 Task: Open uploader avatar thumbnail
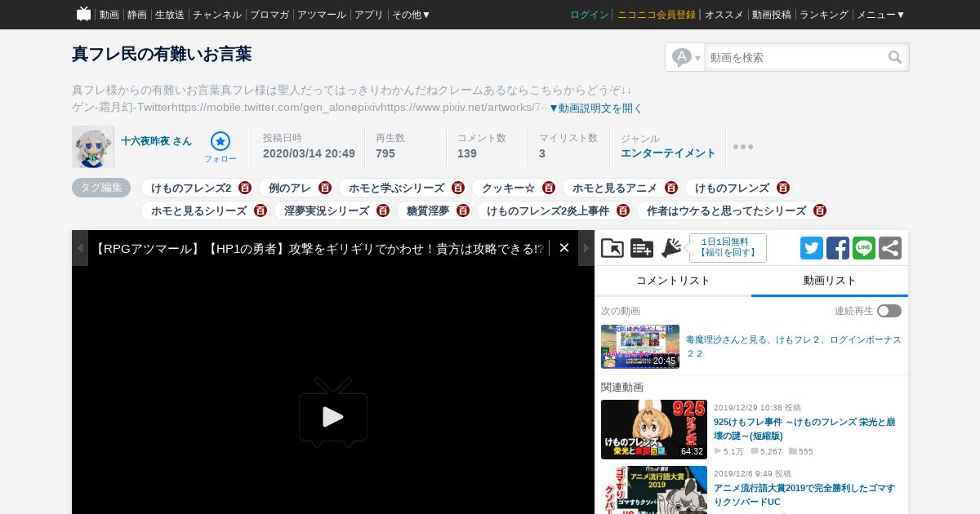93,147
